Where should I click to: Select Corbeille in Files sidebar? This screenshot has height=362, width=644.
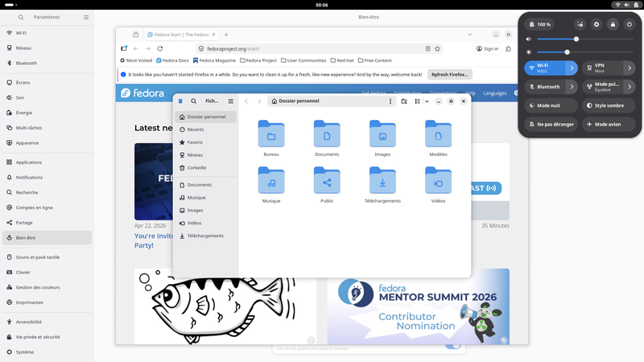[x=205, y=167]
